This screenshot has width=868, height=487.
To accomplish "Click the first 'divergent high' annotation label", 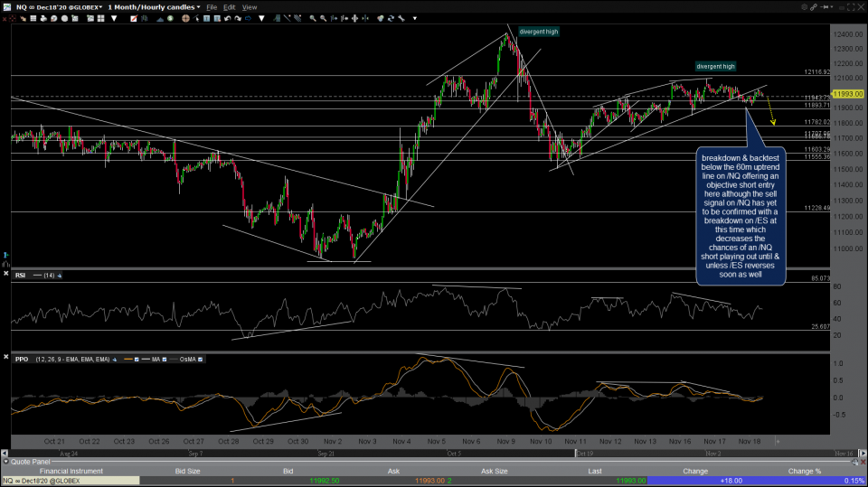I will coord(539,32).
